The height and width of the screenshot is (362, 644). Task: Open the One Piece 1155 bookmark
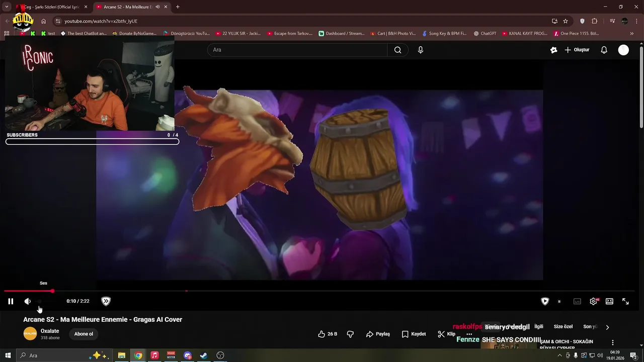(x=576, y=34)
